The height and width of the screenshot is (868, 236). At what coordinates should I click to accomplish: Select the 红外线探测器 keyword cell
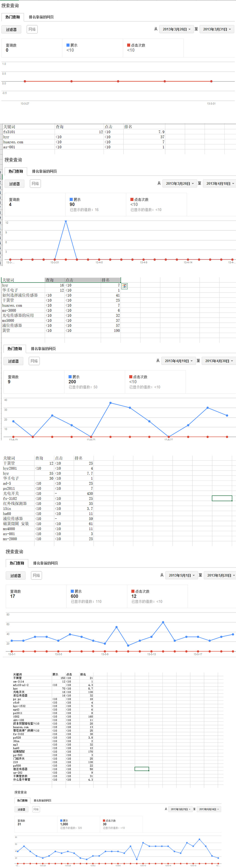[15, 504]
